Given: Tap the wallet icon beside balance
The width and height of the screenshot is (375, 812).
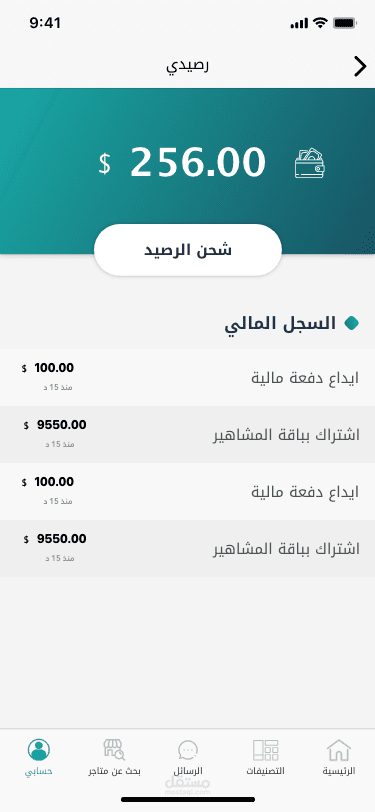Looking at the screenshot, I should coord(310,164).
